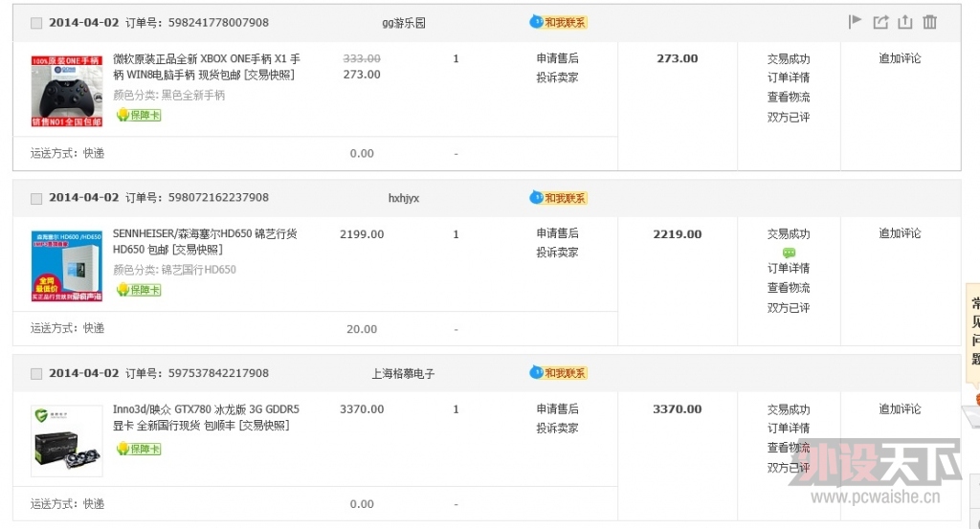Click 投诉卖家 for the HD650 order
Viewport: 980px width, 529px height.
pos(557,253)
